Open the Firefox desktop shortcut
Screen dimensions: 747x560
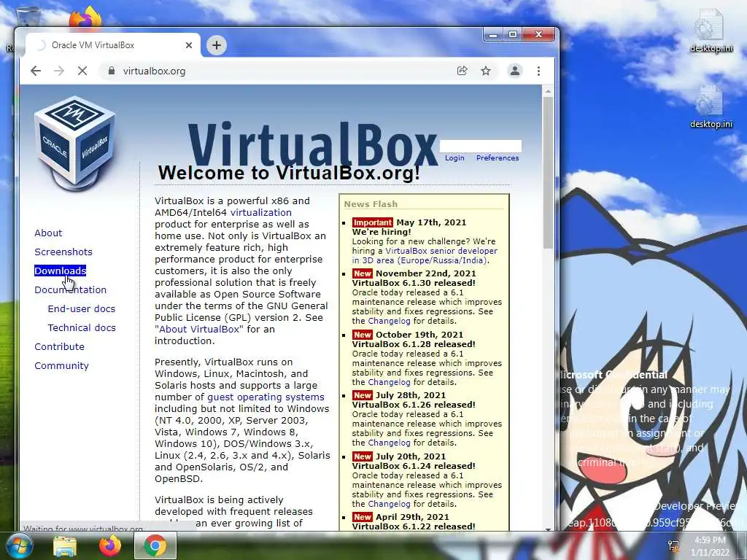click(86, 19)
